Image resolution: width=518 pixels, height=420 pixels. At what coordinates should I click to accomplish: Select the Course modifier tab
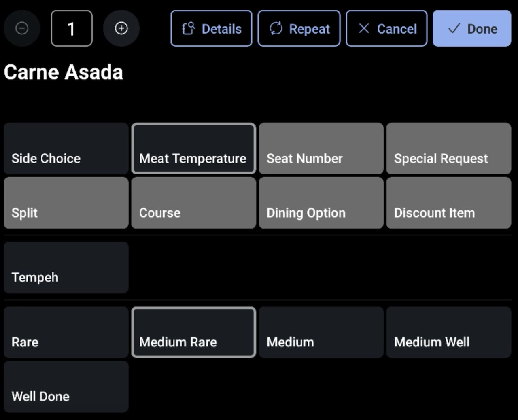point(193,203)
